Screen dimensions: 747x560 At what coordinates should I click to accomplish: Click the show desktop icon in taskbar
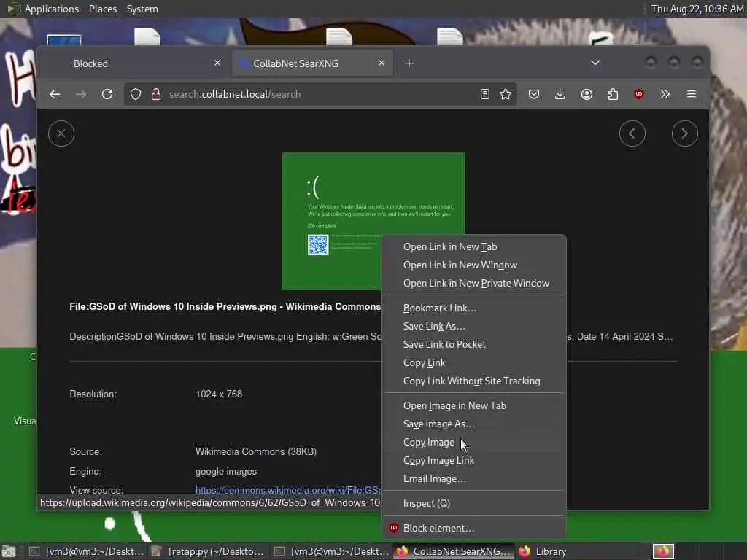[x=9, y=551]
